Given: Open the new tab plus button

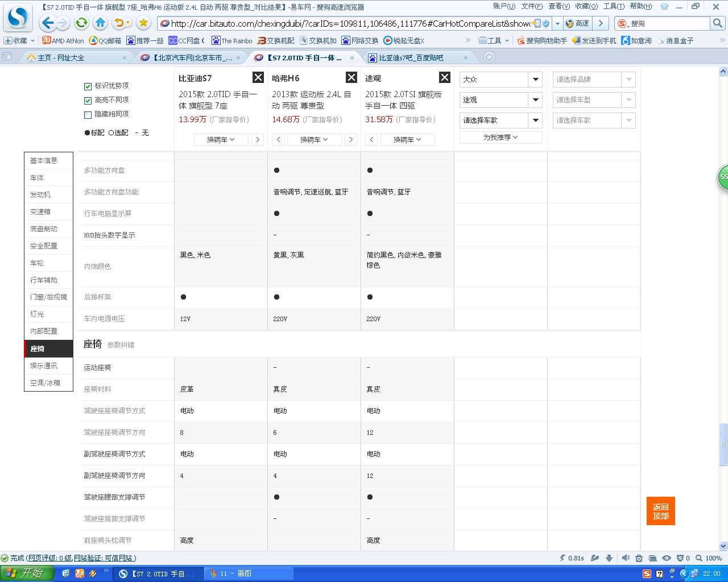Looking at the screenshot, I should tap(489, 57).
